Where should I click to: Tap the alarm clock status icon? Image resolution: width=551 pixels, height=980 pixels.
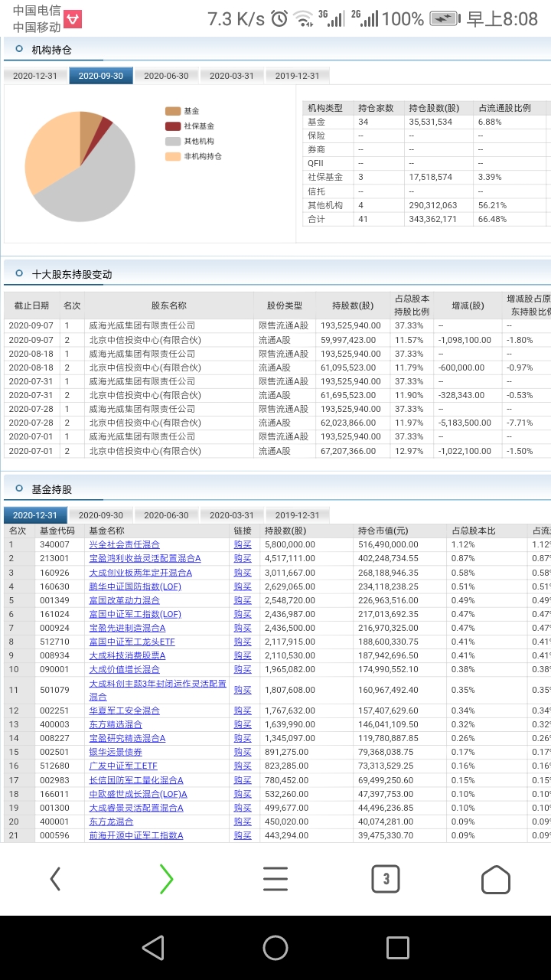click(279, 18)
